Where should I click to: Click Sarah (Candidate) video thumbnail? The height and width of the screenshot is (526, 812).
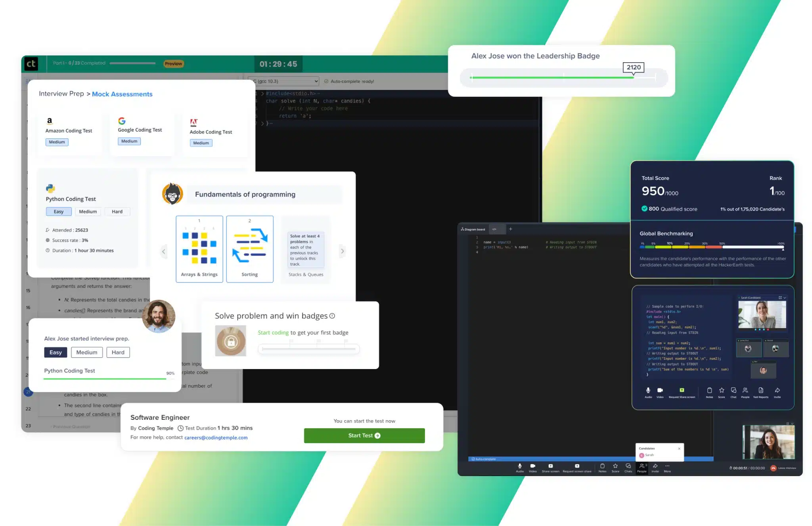(762, 315)
